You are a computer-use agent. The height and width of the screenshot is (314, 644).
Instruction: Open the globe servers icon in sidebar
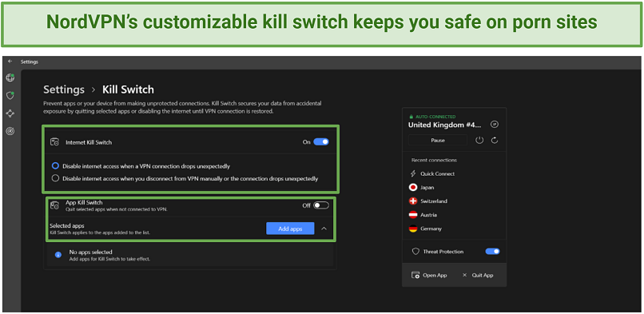10,78
